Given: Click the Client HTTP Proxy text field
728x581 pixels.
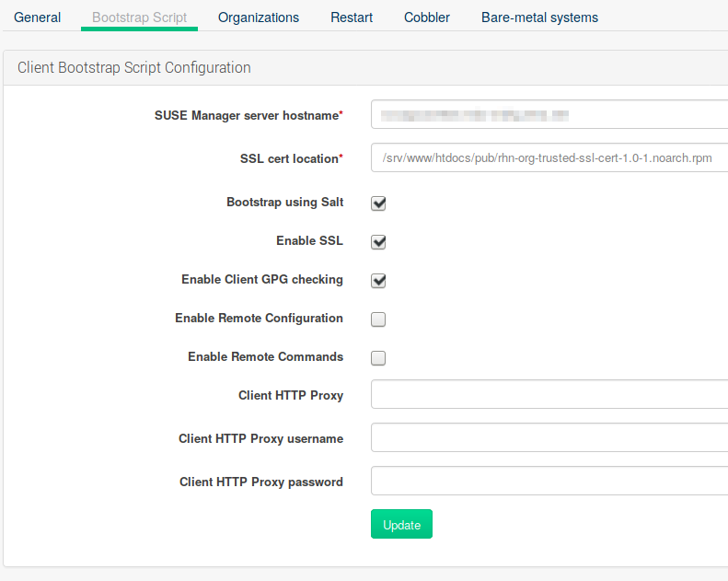Looking at the screenshot, I should (549, 394).
